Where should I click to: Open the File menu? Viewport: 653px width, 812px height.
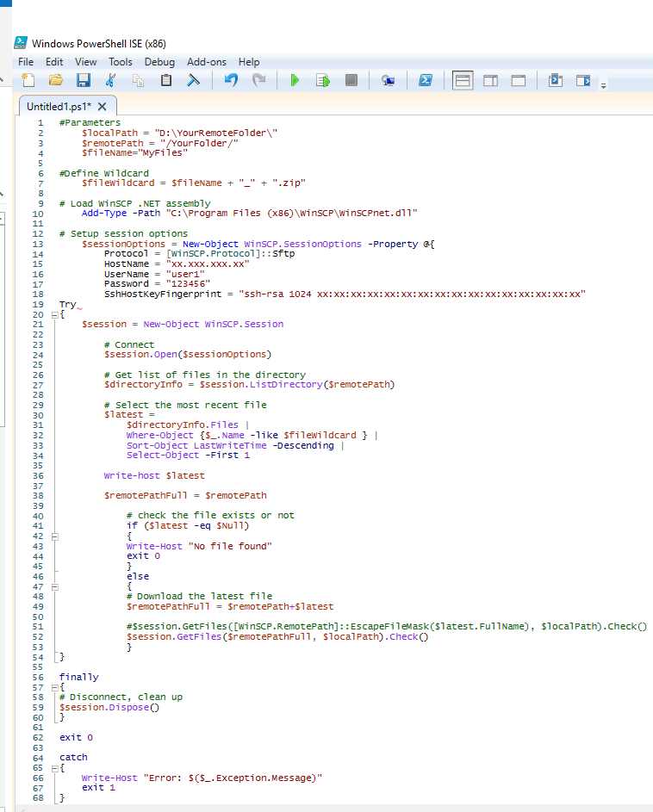(x=26, y=62)
